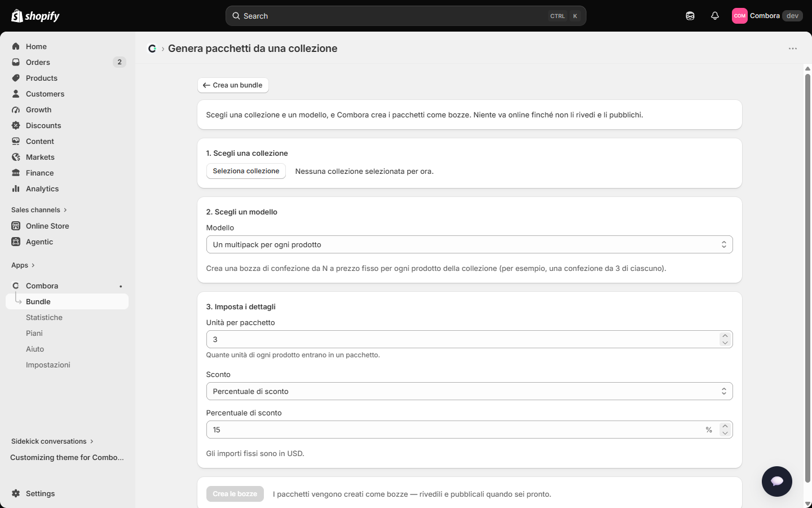This screenshot has width=812, height=508.
Task: Select the Bundle menu item
Action: [x=67, y=301]
